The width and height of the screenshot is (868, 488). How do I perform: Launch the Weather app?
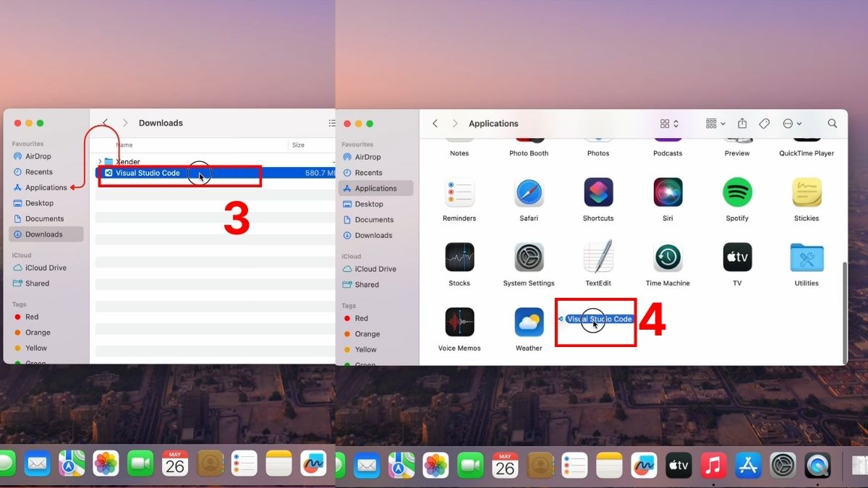click(529, 322)
